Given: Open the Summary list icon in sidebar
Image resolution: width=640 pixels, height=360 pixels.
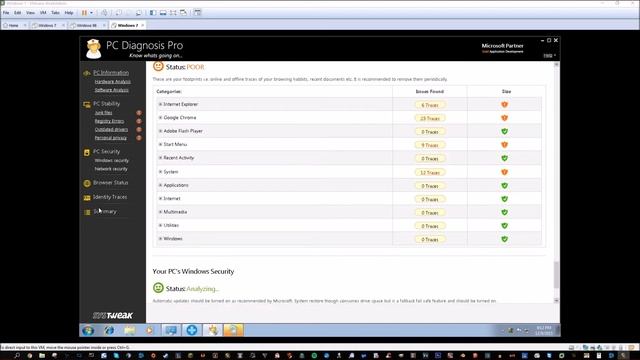Looking at the screenshot, I should 87,212.
